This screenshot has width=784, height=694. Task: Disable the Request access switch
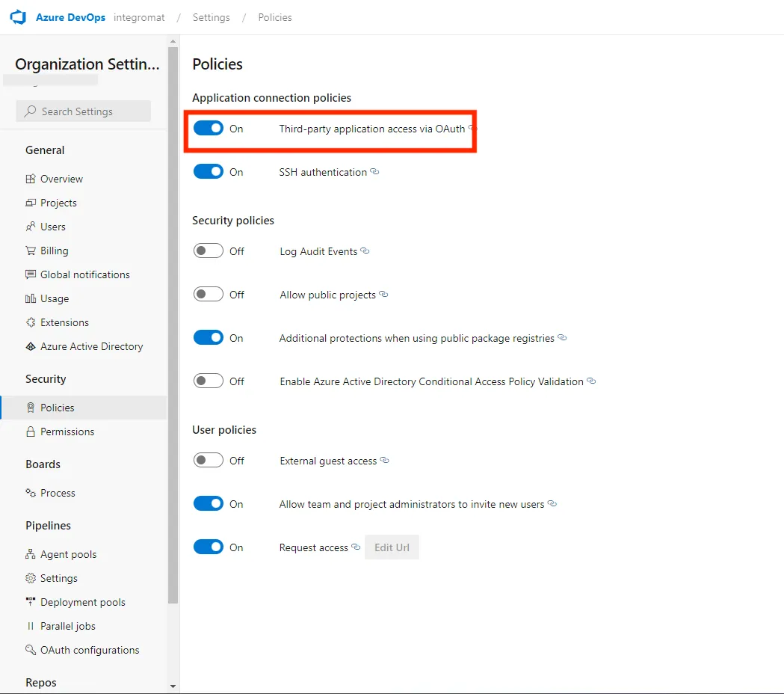209,547
